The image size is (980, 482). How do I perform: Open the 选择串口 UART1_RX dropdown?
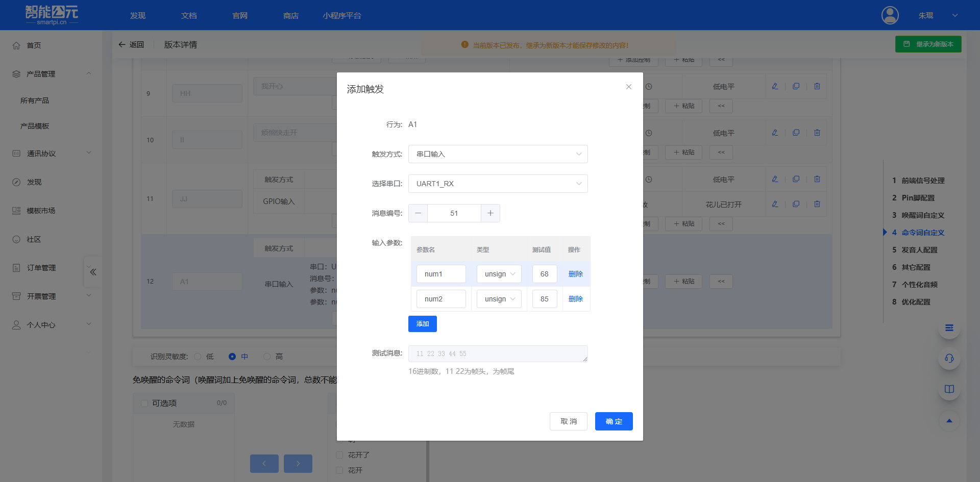[498, 184]
